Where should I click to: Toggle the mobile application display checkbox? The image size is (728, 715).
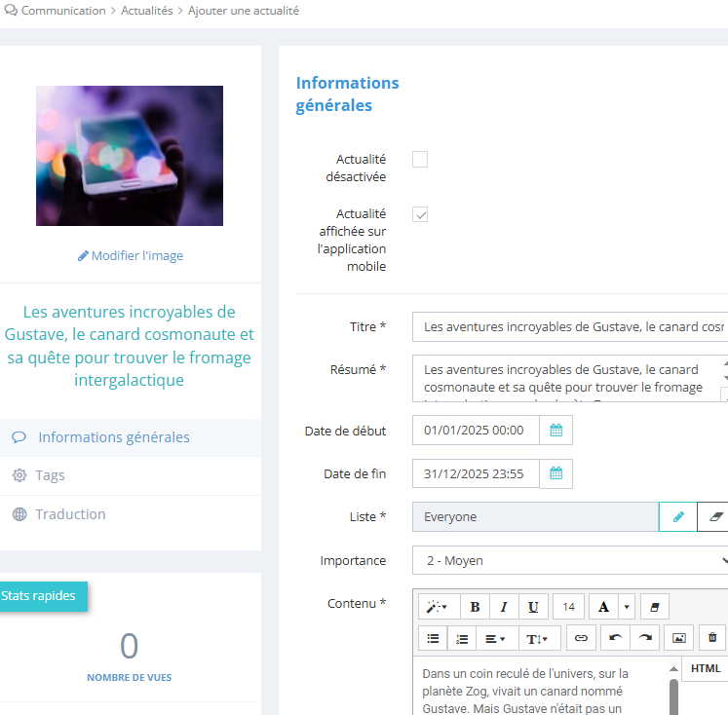click(x=420, y=214)
